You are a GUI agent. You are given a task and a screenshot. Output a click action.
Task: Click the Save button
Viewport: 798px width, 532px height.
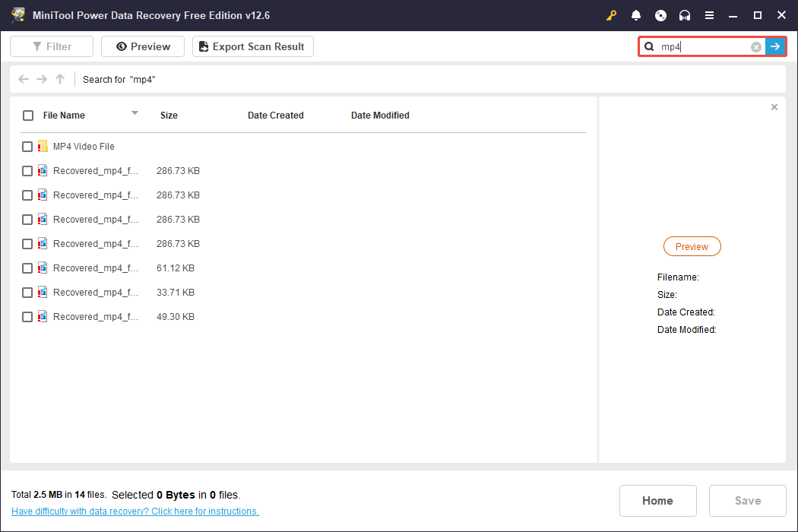748,501
